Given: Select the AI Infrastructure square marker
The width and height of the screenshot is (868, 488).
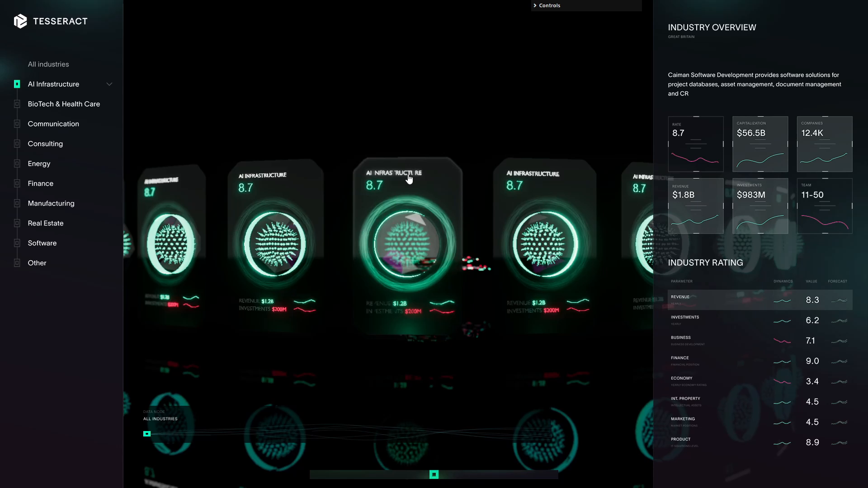Looking at the screenshot, I should click(x=17, y=84).
